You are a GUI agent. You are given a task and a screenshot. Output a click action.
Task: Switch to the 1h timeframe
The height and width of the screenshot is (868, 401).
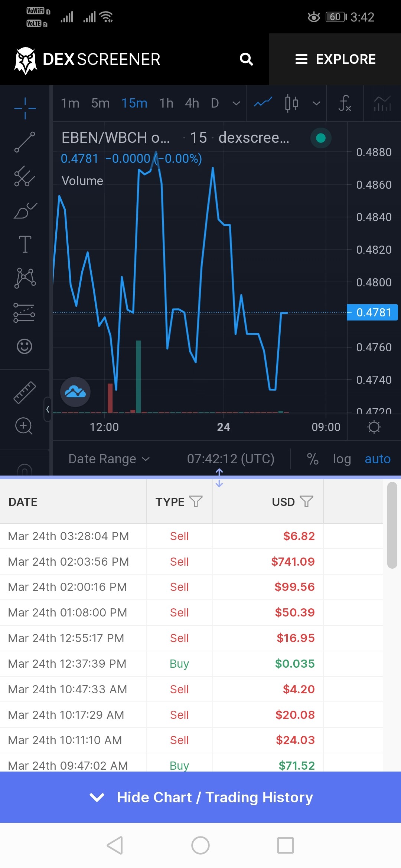[x=166, y=103]
